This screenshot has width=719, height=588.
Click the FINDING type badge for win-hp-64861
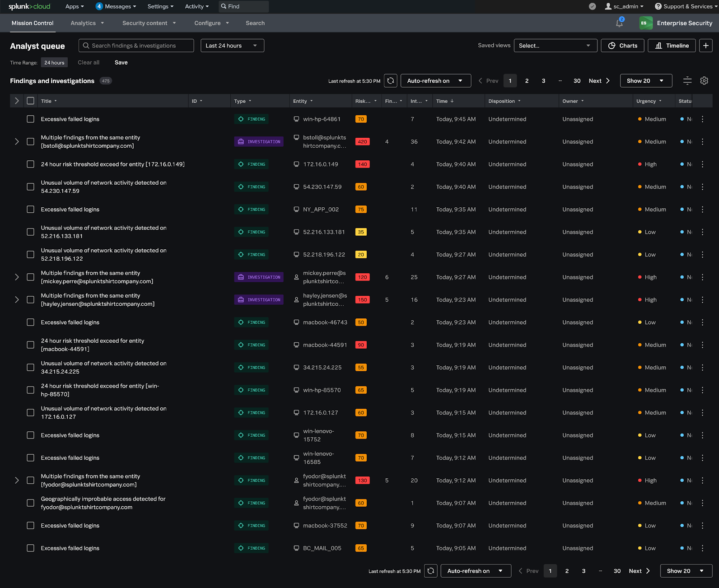coord(252,119)
